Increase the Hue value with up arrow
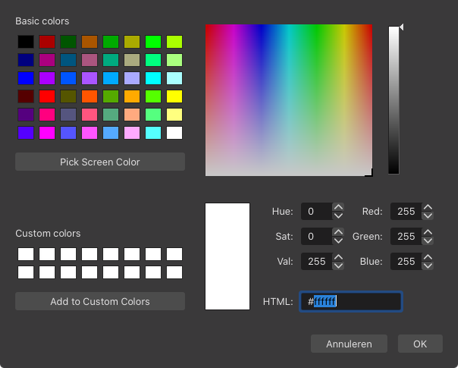Image resolution: width=458 pixels, height=368 pixels. click(338, 207)
